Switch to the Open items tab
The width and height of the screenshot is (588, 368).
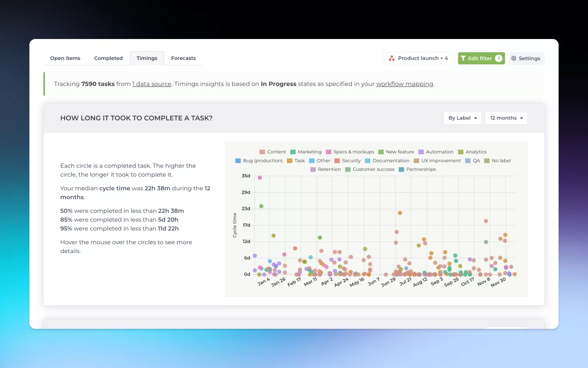click(65, 58)
